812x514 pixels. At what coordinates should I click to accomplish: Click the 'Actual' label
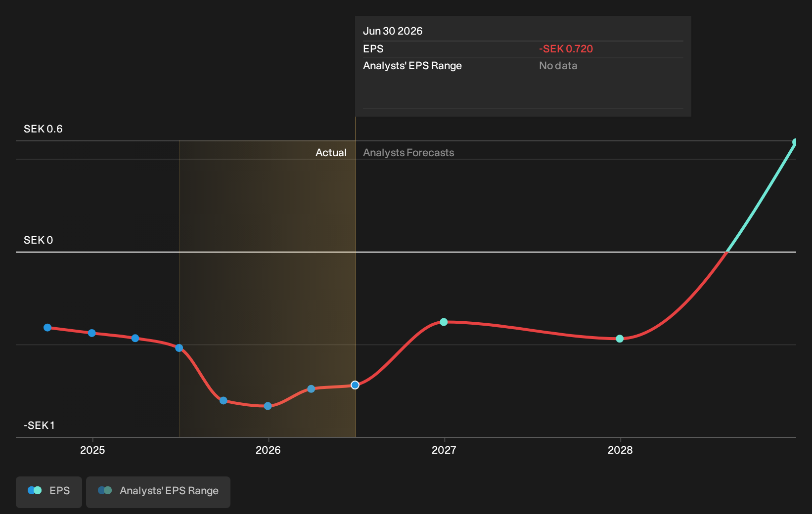point(331,153)
